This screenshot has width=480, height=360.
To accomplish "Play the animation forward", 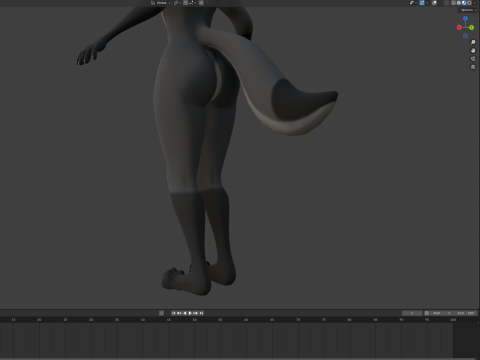I will click(x=190, y=313).
